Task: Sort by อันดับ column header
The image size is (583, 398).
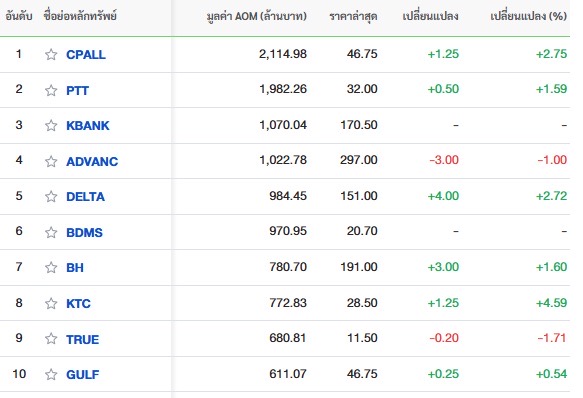Action: coord(19,16)
